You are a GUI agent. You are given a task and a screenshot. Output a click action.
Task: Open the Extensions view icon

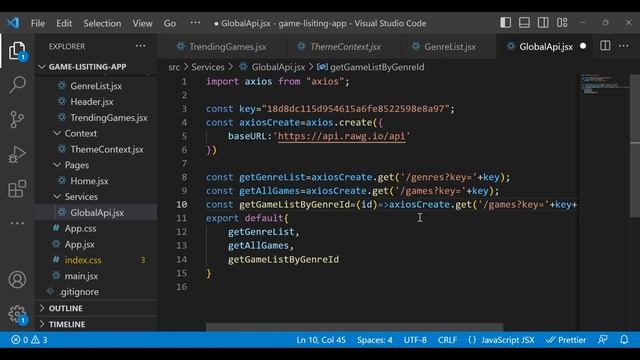17,189
